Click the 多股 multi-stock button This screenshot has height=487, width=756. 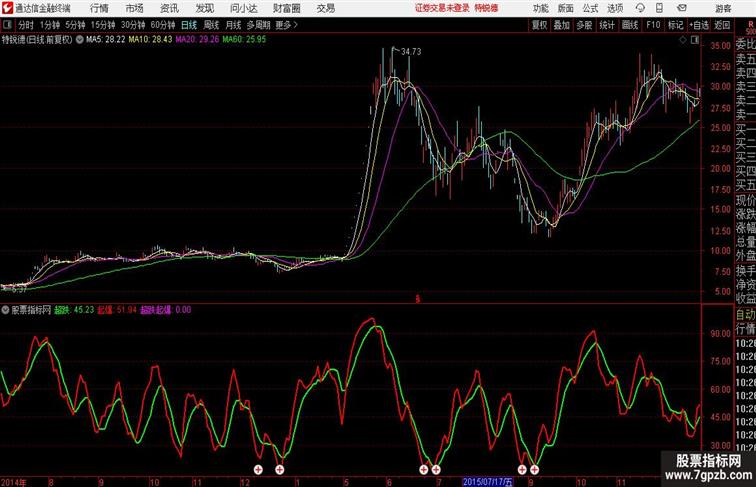pos(584,25)
